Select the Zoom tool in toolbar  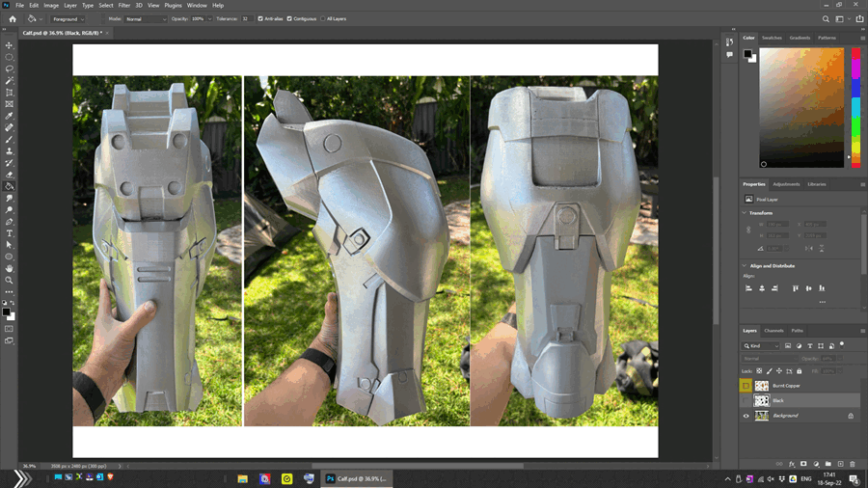pyautogui.click(x=10, y=281)
